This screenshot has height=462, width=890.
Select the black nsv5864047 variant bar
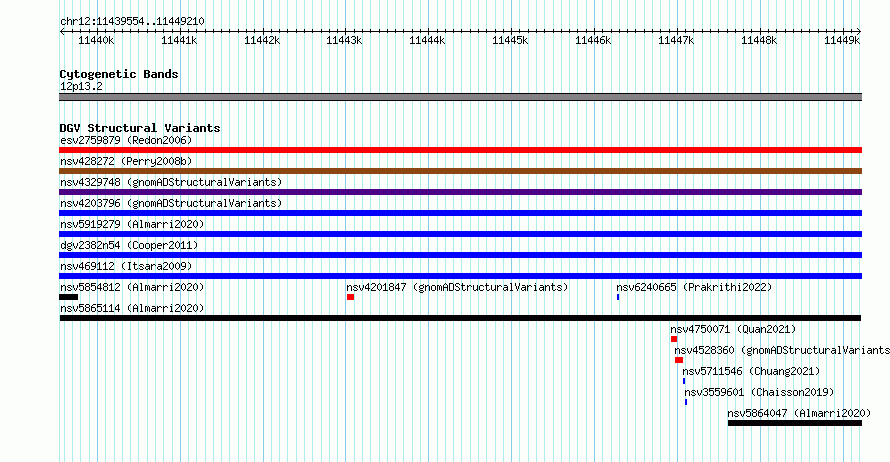(795, 423)
